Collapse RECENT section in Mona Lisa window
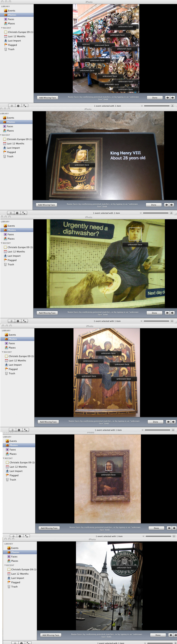177x644 pixels. tap(4, 458)
